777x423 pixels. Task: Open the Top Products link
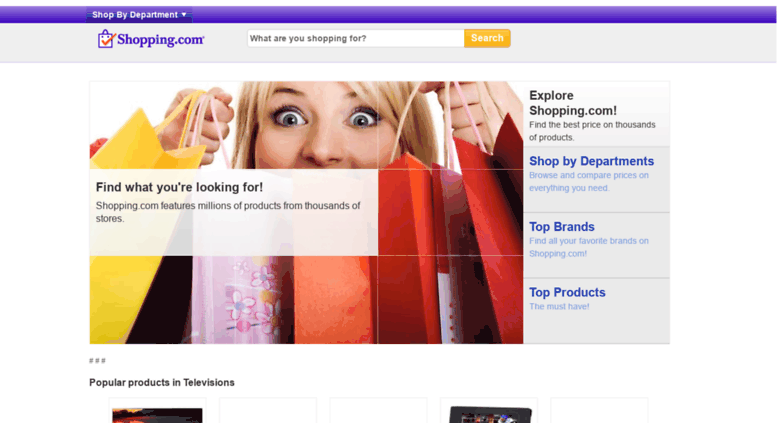tap(567, 292)
